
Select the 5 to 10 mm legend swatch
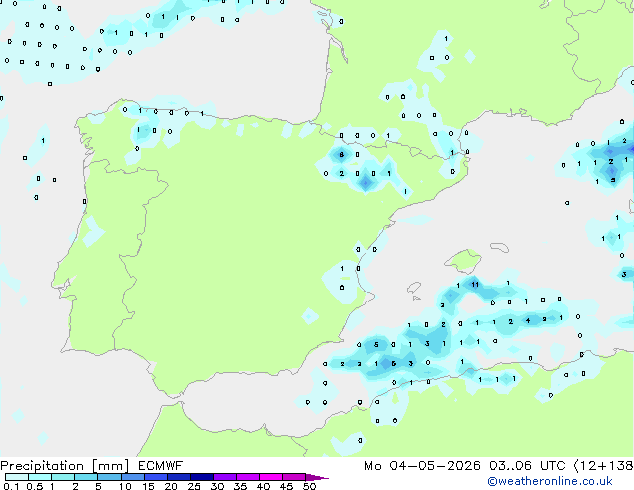pos(109,477)
